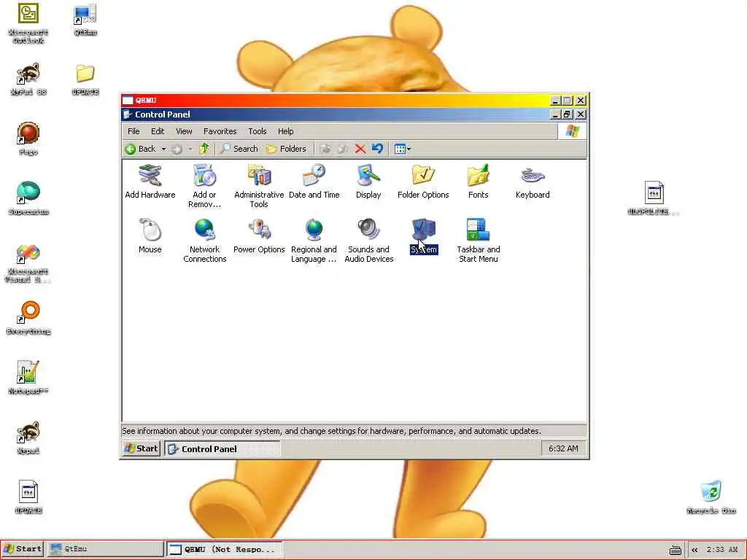Toggle the Folders pane button
This screenshot has height=560, width=747.
286,149
